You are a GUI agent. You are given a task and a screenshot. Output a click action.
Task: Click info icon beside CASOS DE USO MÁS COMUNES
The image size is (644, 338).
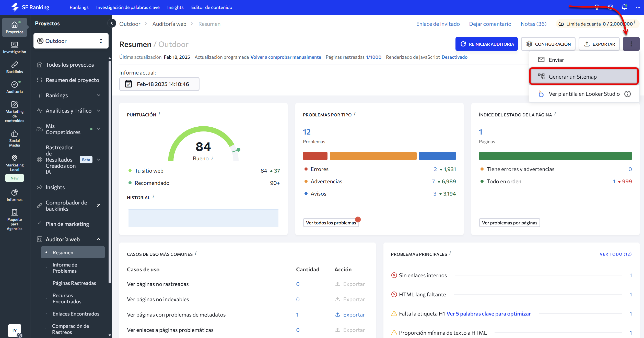pyautogui.click(x=196, y=253)
